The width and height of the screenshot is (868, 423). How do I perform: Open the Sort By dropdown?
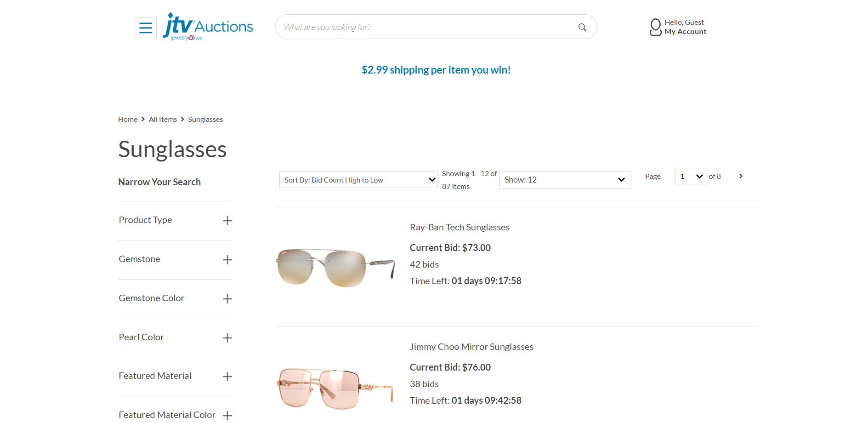click(358, 180)
